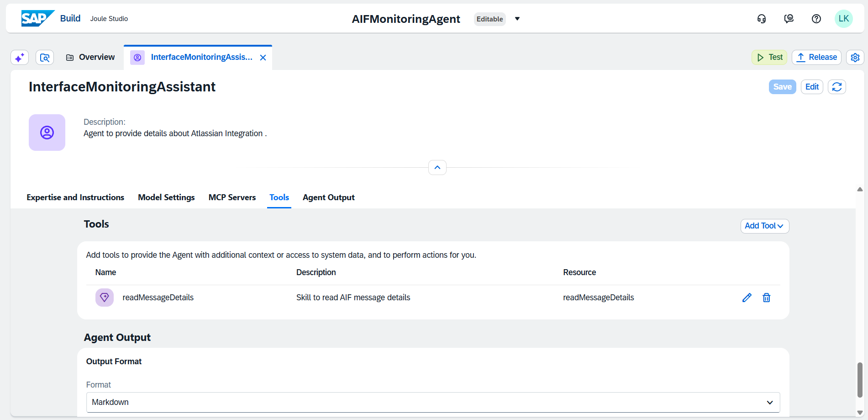Close the InterfaceMonitoringAssis tab

coord(263,58)
